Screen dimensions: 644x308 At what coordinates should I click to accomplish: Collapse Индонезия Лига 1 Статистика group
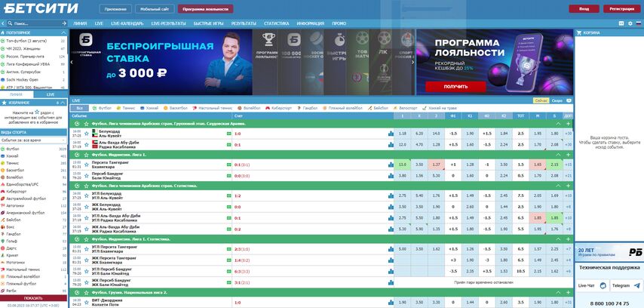(x=558, y=239)
